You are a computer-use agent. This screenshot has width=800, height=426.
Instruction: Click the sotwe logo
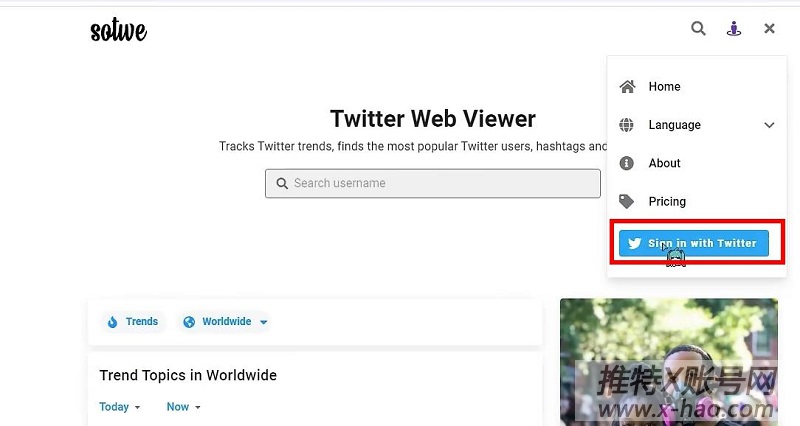tap(118, 31)
